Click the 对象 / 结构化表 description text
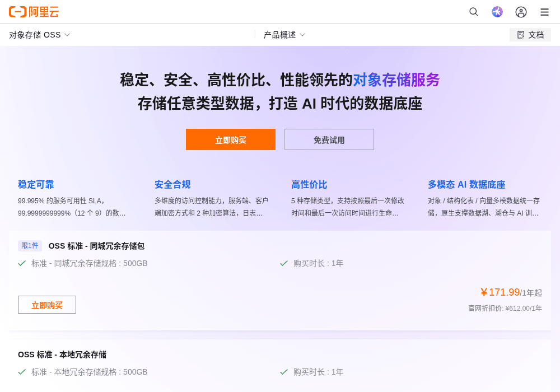The image size is (560, 392). (484, 207)
